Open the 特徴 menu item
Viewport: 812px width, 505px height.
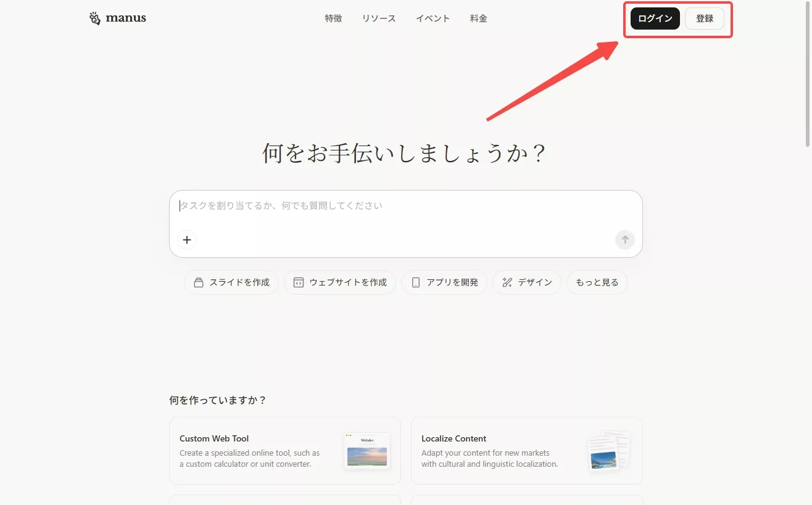333,18
